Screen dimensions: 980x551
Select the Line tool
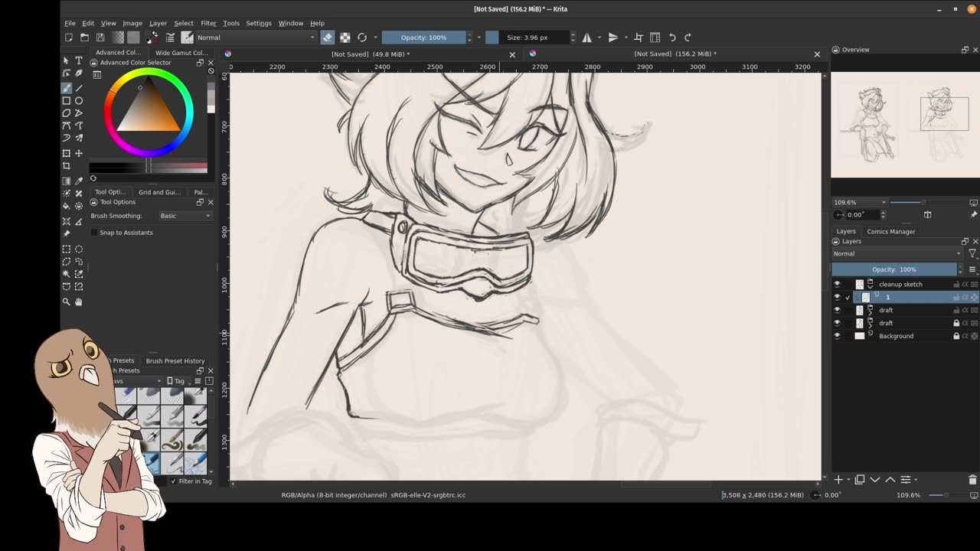click(79, 88)
